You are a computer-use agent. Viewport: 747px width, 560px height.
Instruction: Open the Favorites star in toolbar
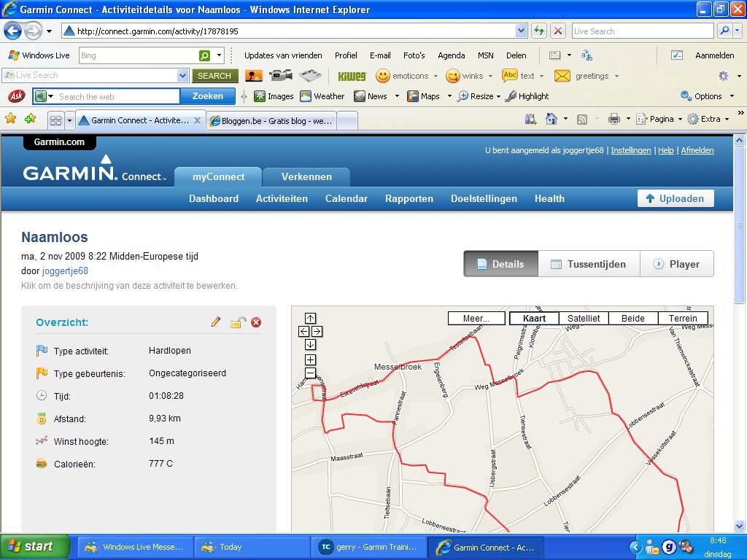[x=11, y=120]
